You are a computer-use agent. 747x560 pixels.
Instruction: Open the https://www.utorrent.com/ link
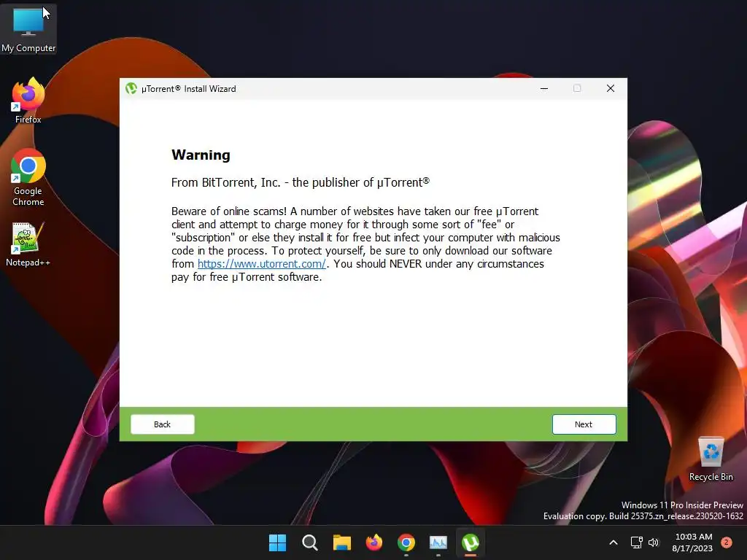pos(262,264)
